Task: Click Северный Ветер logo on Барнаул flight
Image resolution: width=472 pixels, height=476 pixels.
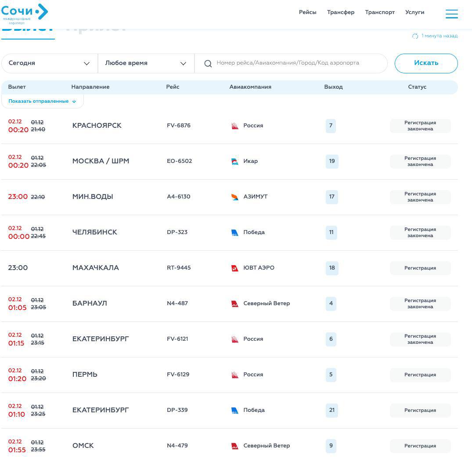Action: tap(235, 304)
